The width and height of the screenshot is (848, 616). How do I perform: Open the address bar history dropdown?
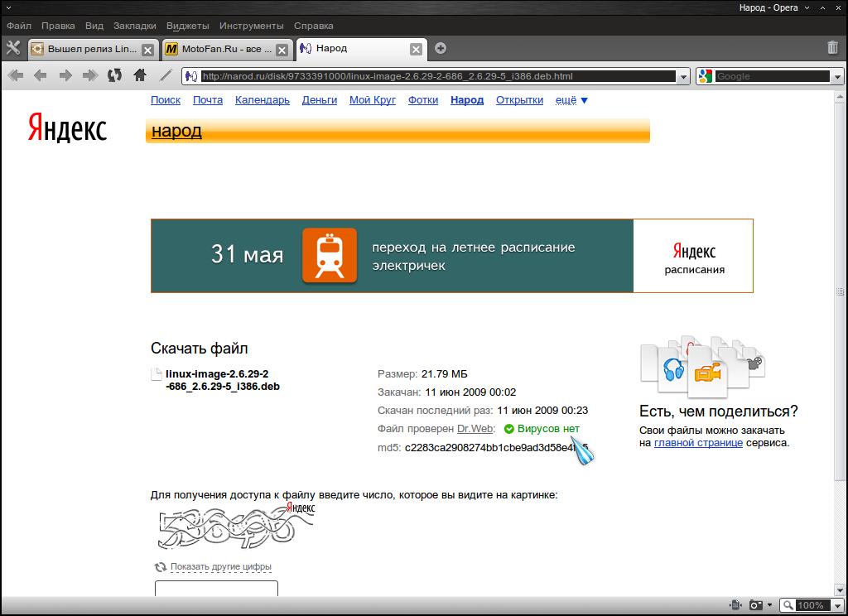[x=683, y=76]
